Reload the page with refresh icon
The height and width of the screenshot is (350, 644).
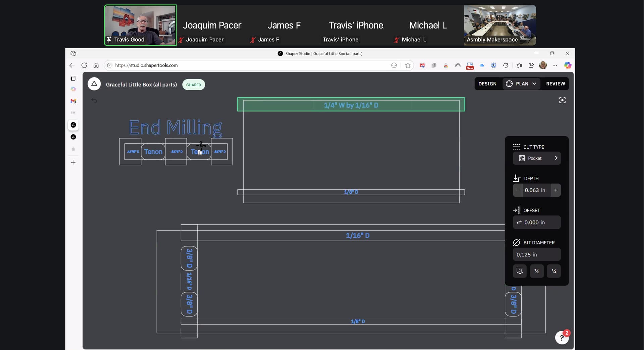coord(84,65)
